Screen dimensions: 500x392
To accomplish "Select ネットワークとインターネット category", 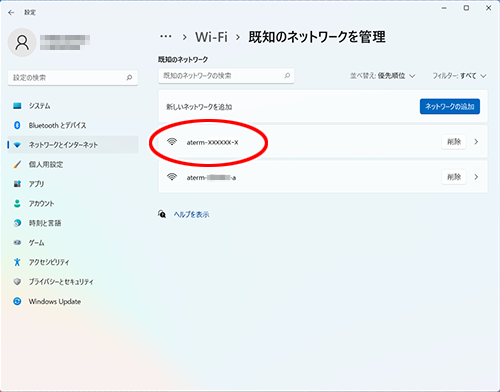I will [x=73, y=145].
